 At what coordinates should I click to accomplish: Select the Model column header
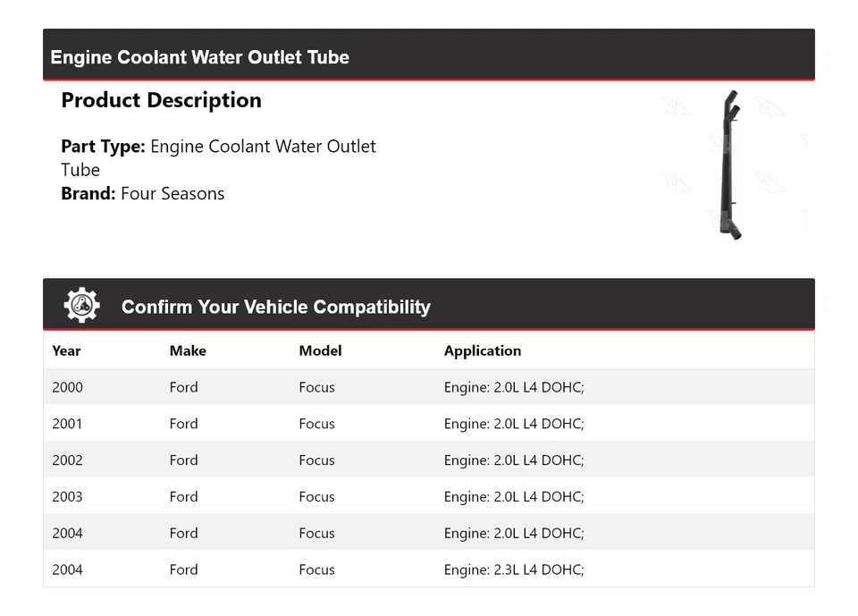coord(320,350)
